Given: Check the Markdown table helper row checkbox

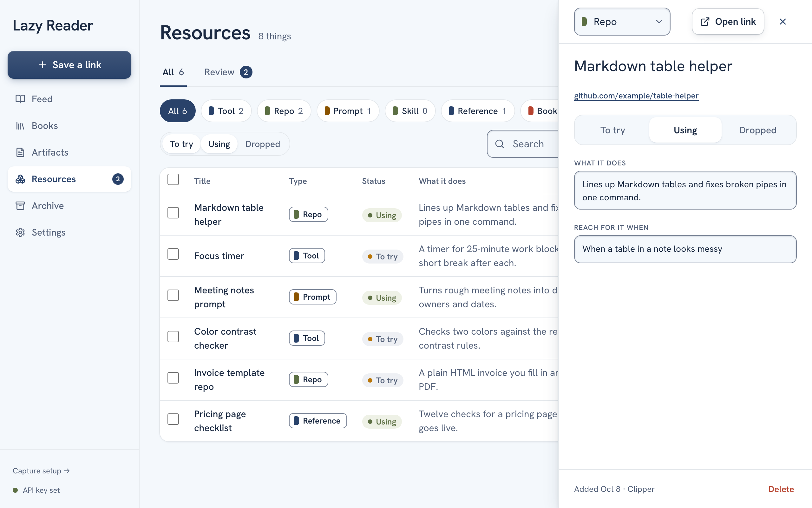Looking at the screenshot, I should click(x=173, y=213).
